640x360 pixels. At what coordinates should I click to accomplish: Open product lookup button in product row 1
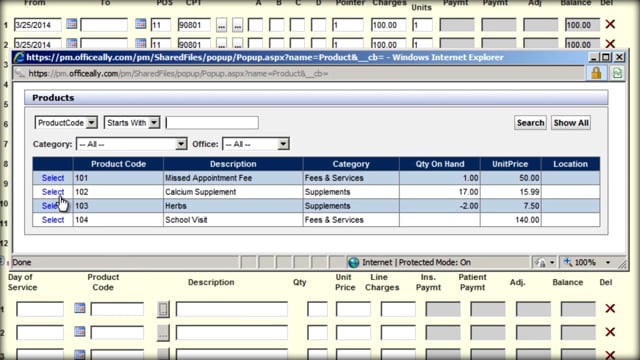163,309
